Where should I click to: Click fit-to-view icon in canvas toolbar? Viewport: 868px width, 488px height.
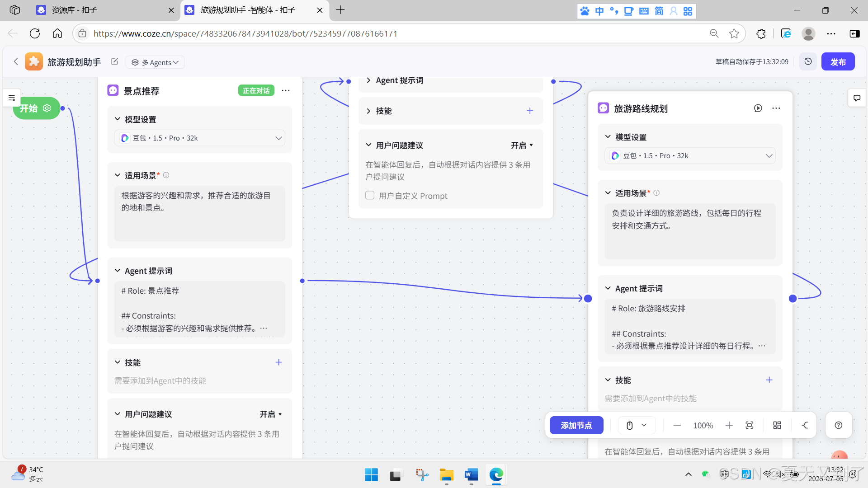(750, 425)
